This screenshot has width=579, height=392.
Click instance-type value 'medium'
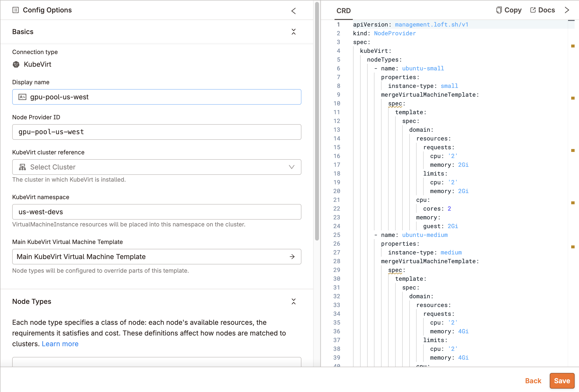tap(451, 252)
